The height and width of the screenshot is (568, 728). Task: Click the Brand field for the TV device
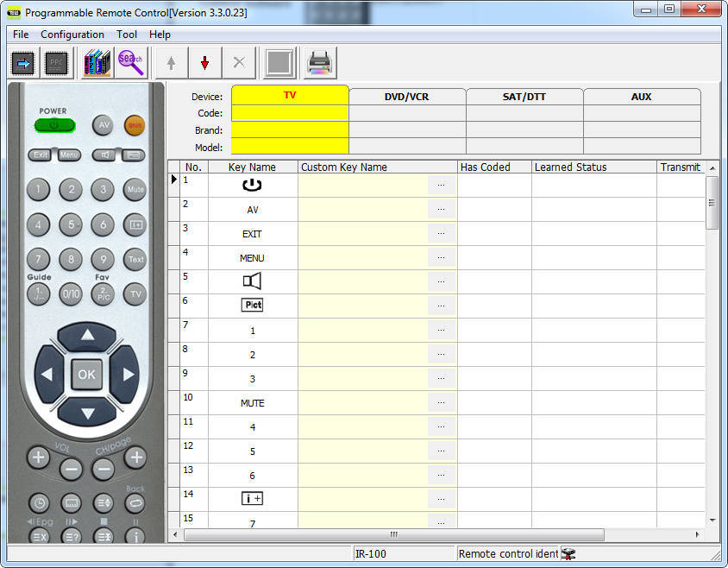point(289,129)
